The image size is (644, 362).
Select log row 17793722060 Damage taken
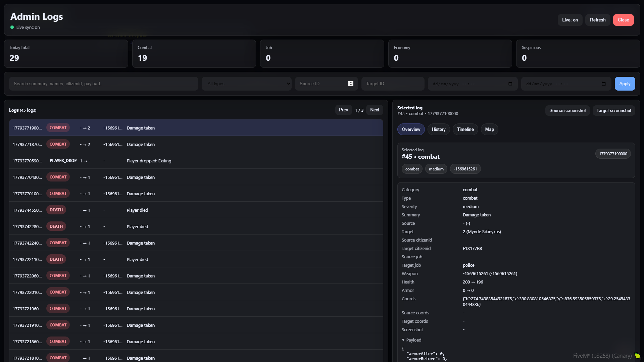[x=196, y=275]
